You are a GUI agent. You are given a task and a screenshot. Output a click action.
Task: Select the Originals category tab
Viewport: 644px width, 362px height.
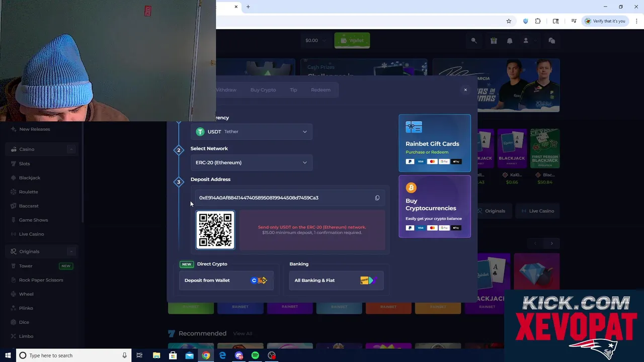(x=491, y=211)
